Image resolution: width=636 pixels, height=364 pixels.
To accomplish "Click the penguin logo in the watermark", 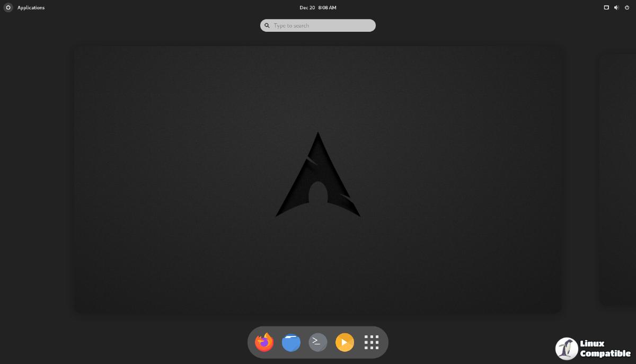I will [567, 349].
